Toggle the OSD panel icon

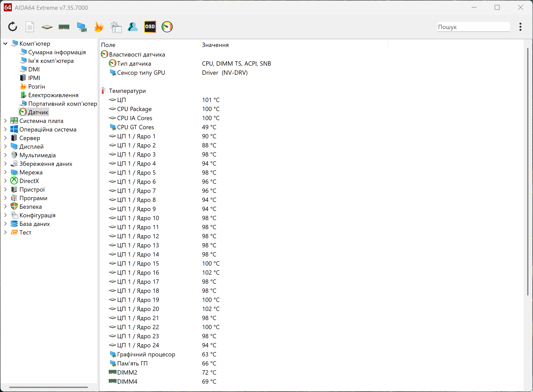coord(150,27)
